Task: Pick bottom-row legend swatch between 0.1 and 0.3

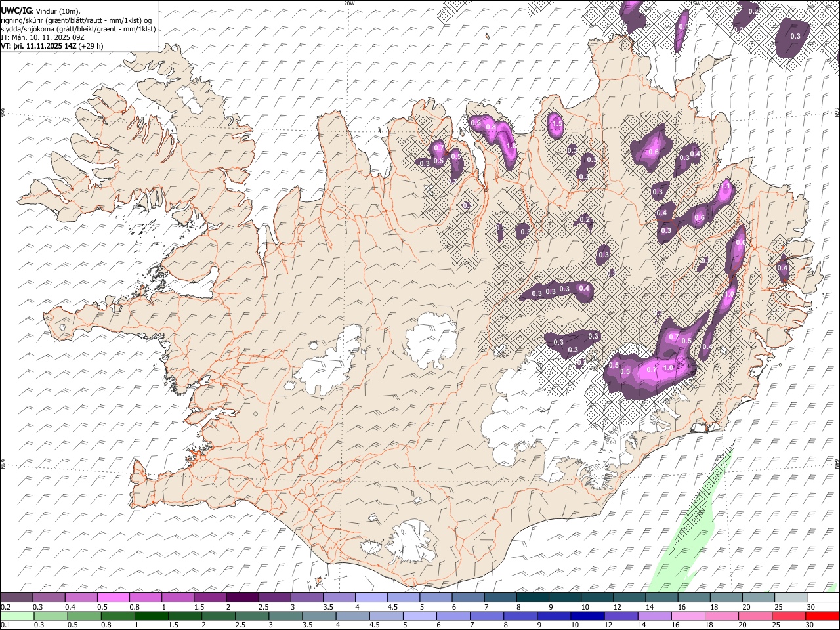Action: click(x=17, y=616)
